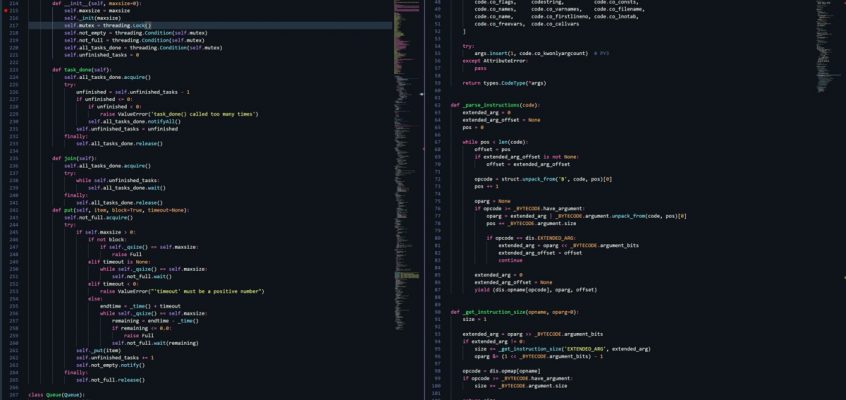Image resolution: width=846 pixels, height=400 pixels.
Task: Click 'self.all_tasks_done.wait()' call
Action: click(127, 188)
